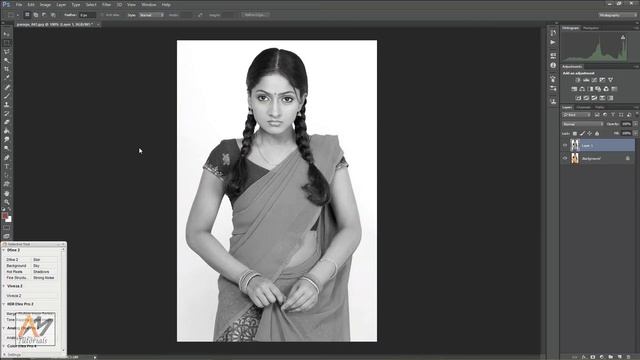Toggle Layer 1 visibility eye

[565, 145]
